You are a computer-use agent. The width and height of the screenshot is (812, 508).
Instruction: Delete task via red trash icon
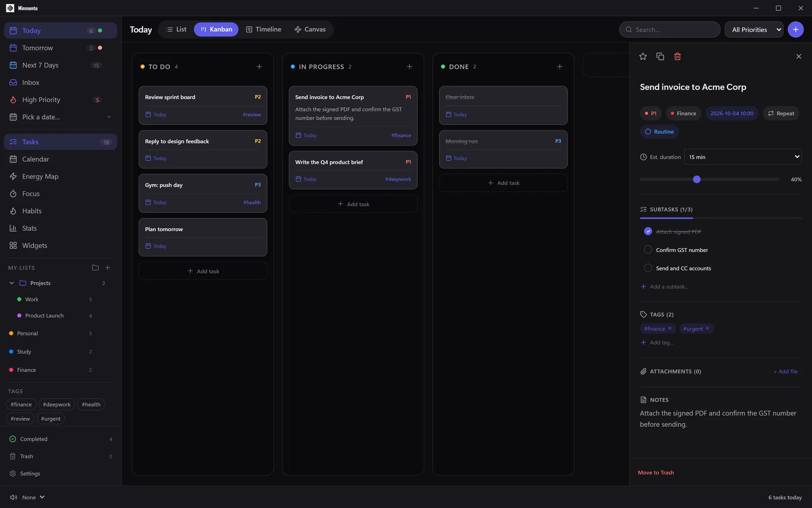tap(677, 57)
